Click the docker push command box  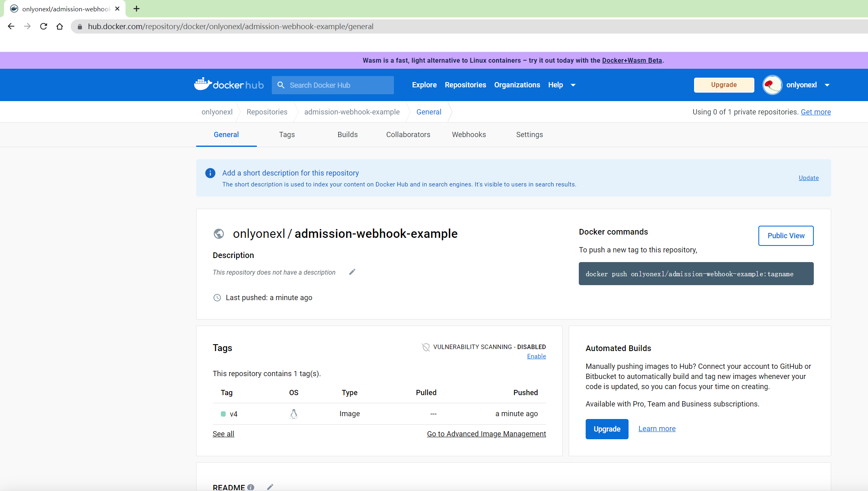coord(696,274)
